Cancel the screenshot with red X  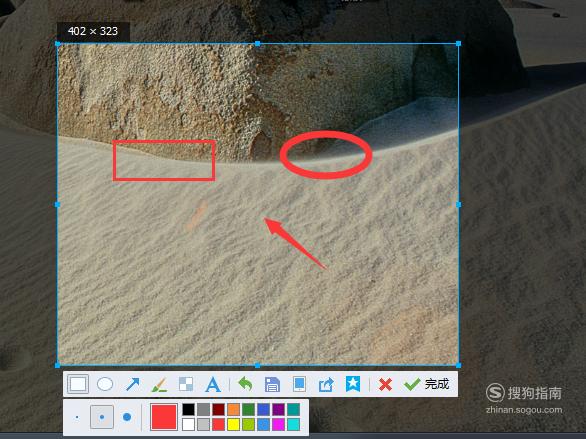coord(385,384)
